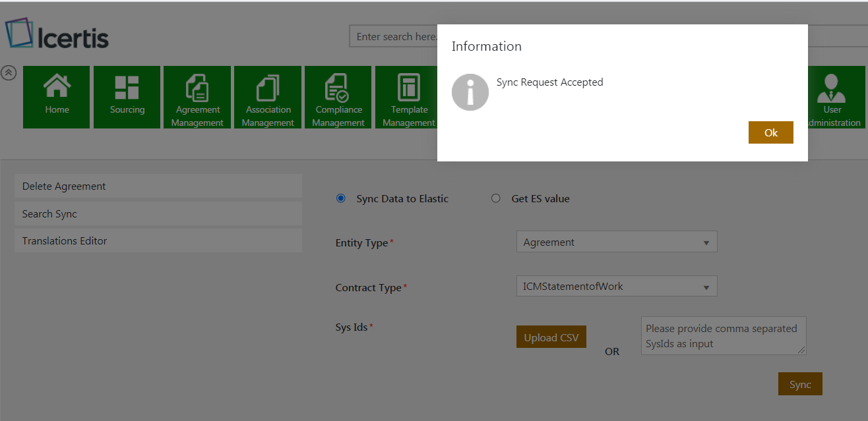Image resolution: width=868 pixels, height=421 pixels.
Task: Select Sync Data to Elastic radio button
Action: point(341,198)
